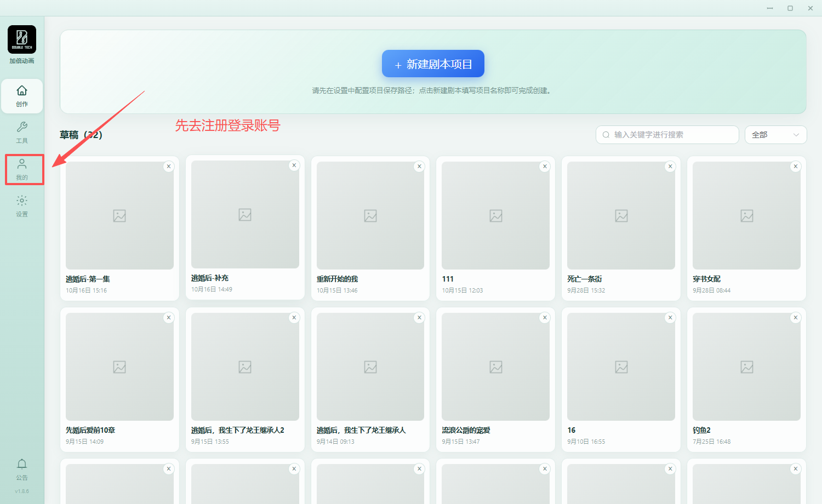
Task: Delete the 死亡一条街 draft
Action: (670, 167)
